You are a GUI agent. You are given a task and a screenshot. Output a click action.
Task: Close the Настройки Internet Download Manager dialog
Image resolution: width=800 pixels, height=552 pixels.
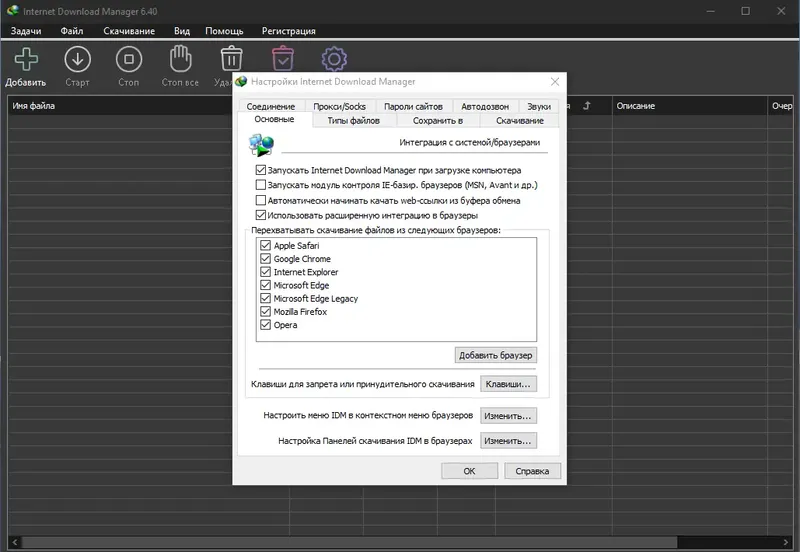pos(555,82)
